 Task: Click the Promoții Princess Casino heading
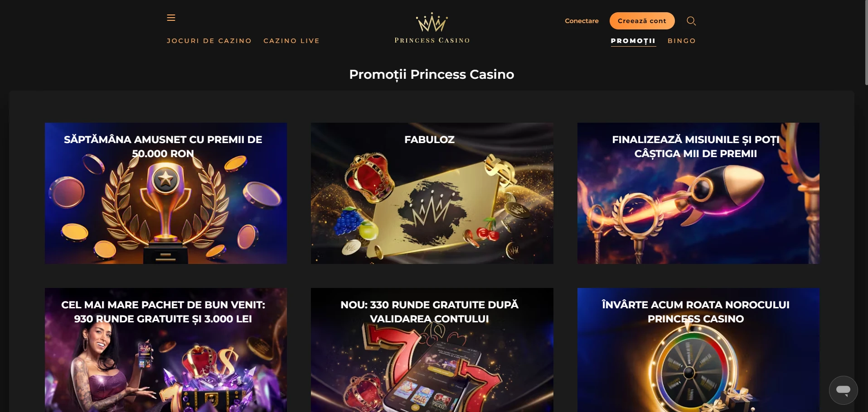click(x=432, y=74)
